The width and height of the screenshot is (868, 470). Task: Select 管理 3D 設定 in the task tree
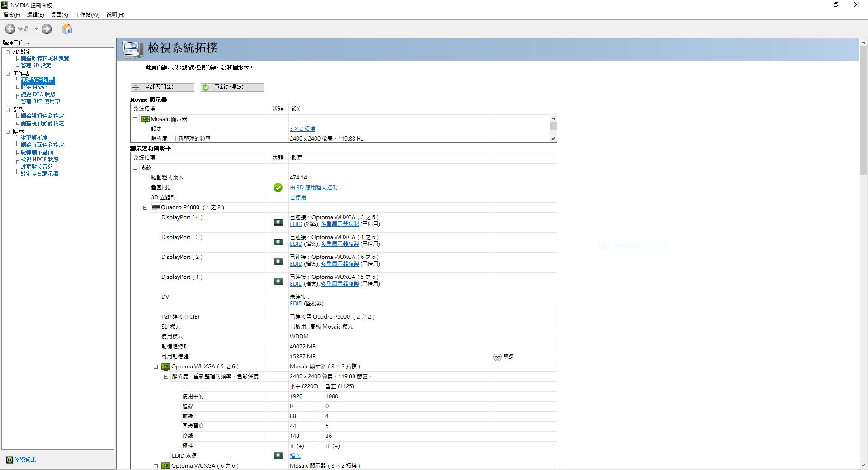pos(36,66)
